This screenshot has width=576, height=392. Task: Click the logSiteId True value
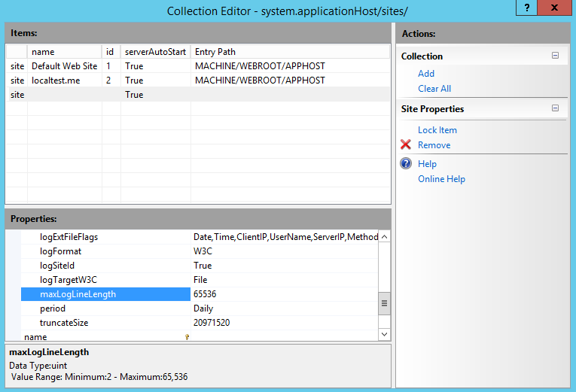click(285, 266)
